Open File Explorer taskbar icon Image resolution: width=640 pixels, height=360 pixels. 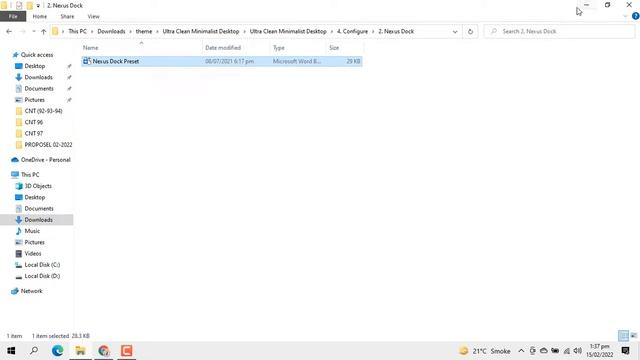pyautogui.click(x=81, y=351)
